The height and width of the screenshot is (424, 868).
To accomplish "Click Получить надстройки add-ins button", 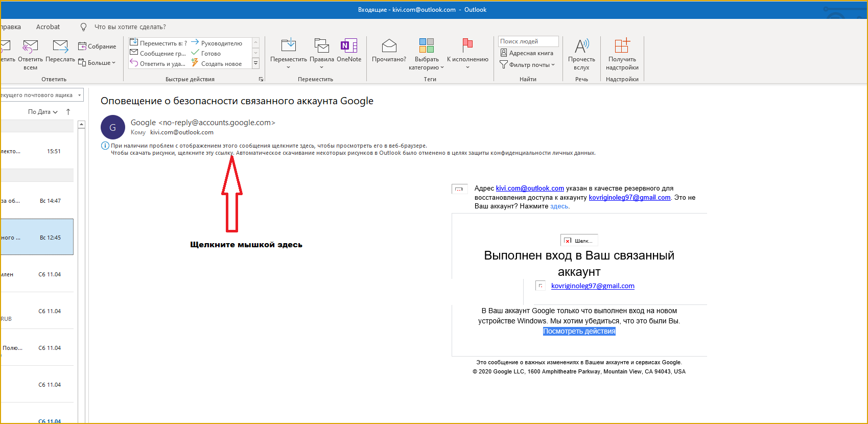I will pos(622,54).
